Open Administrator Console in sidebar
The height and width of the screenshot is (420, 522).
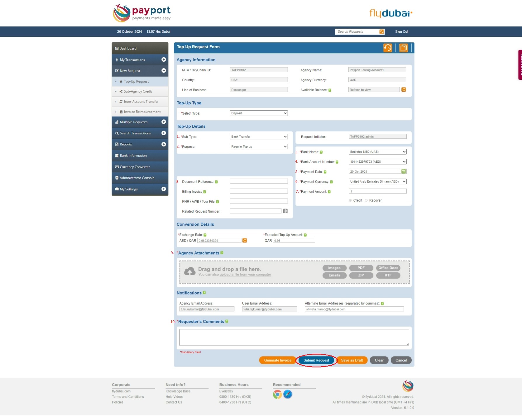coord(140,178)
